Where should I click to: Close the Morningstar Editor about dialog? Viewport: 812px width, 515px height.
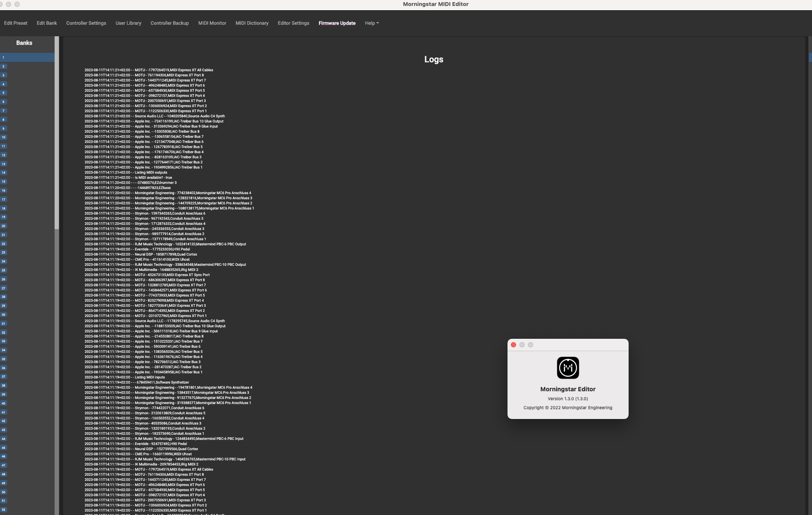coord(513,345)
